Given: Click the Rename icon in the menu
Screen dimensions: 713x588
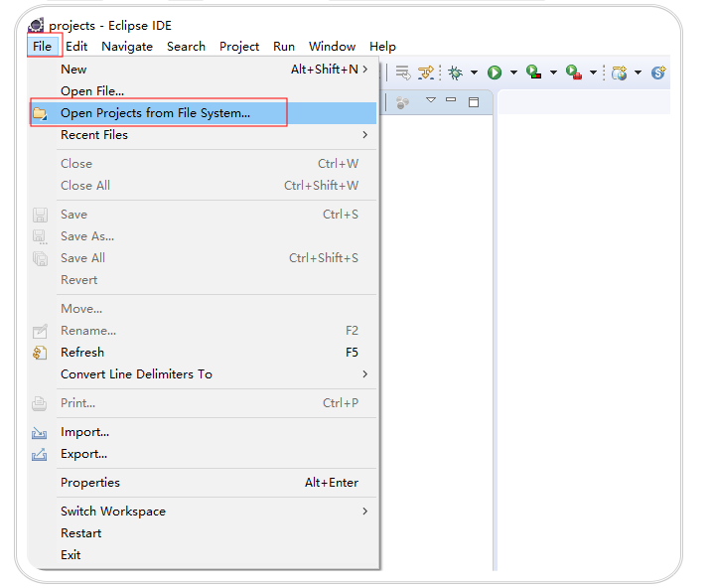Looking at the screenshot, I should [x=40, y=331].
